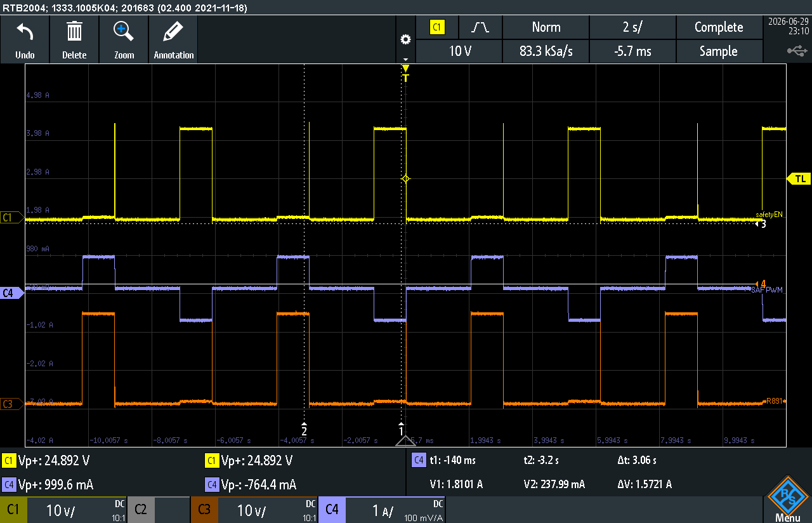The image size is (812, 523).
Task: Click the trigger slope edge icon
Action: click(480, 27)
